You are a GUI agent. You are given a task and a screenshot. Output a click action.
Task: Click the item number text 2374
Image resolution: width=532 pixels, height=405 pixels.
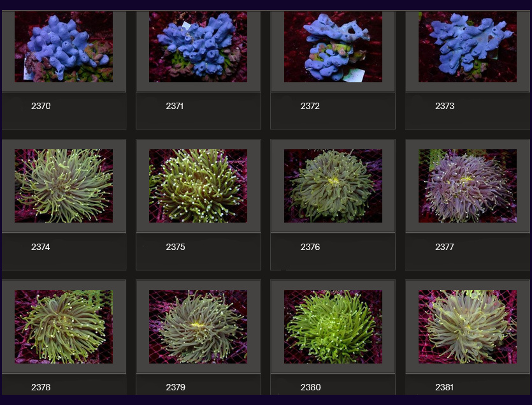(x=40, y=247)
